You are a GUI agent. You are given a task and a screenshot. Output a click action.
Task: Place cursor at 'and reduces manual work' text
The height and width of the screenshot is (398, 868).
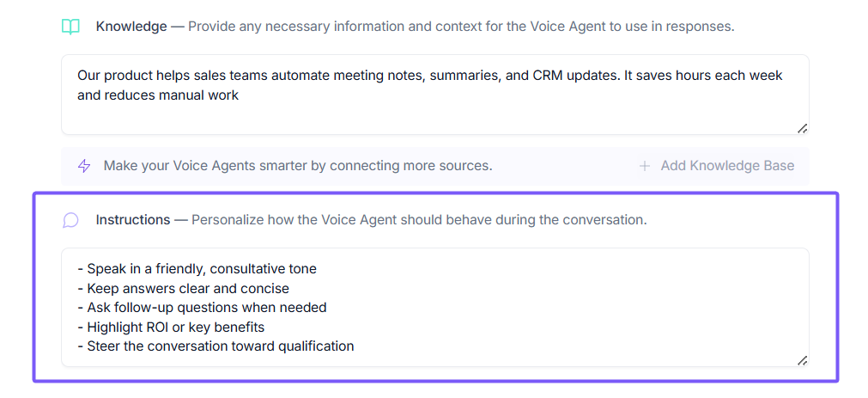coord(158,95)
